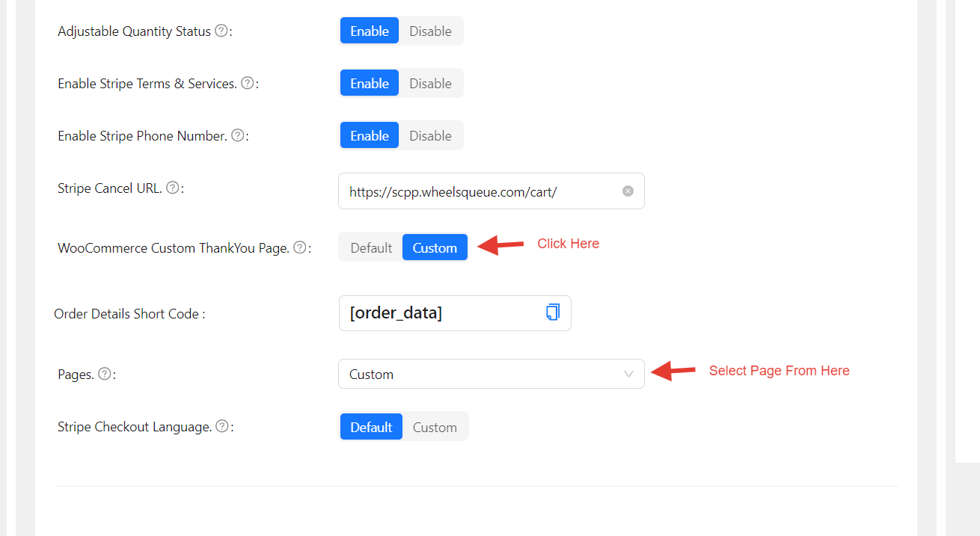Choose Default Stripe Checkout Language
Viewport: 980px width, 536px height.
click(371, 428)
